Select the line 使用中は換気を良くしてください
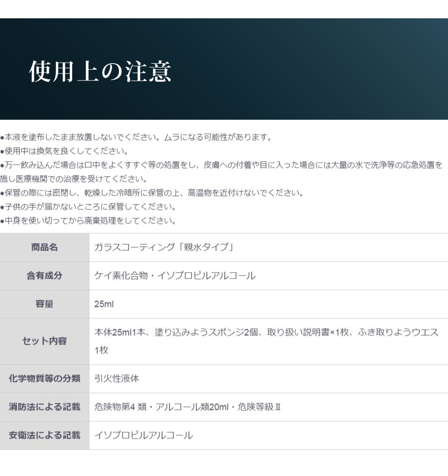 point(65,151)
